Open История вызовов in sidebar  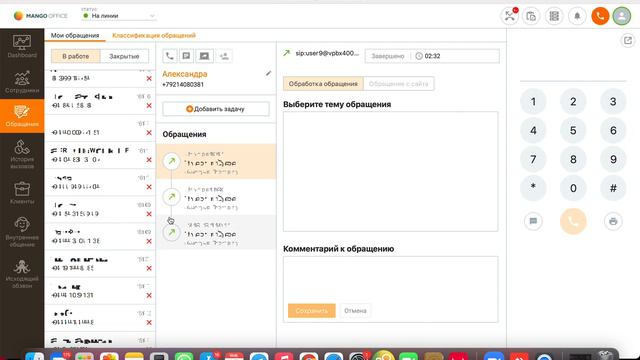click(x=22, y=154)
